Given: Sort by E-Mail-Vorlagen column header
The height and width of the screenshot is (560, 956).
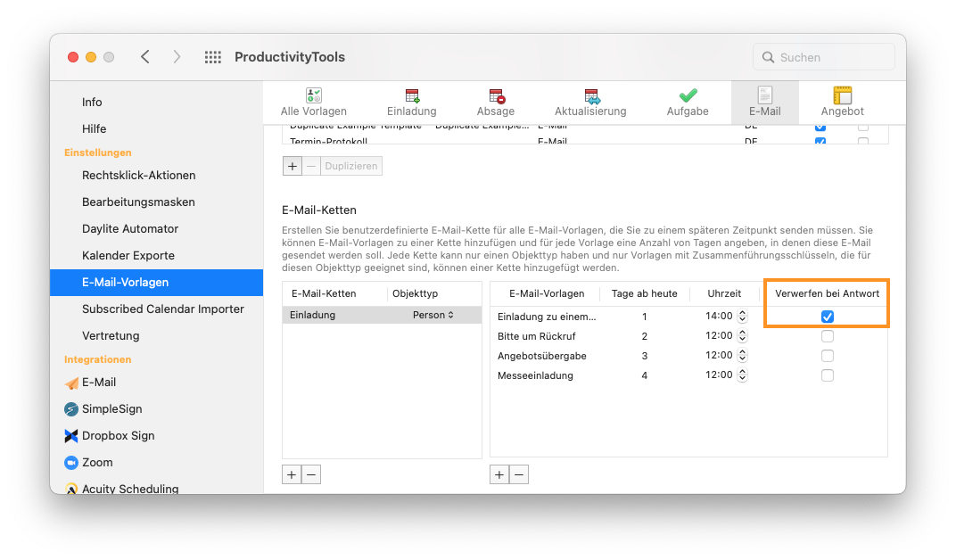Looking at the screenshot, I should [x=547, y=293].
